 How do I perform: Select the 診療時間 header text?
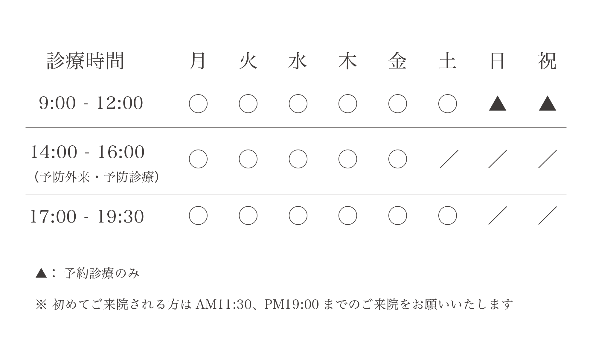point(86,61)
